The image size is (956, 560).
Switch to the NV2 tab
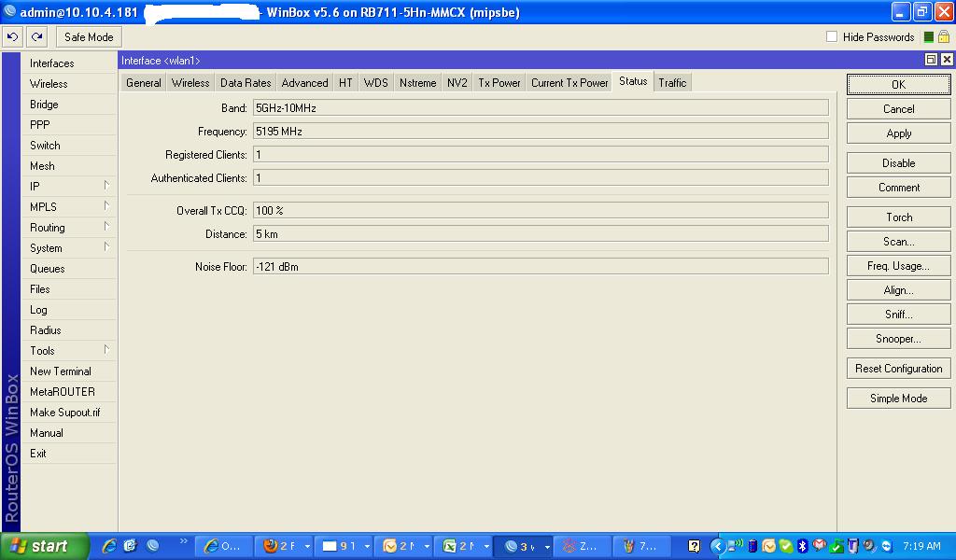[x=457, y=83]
